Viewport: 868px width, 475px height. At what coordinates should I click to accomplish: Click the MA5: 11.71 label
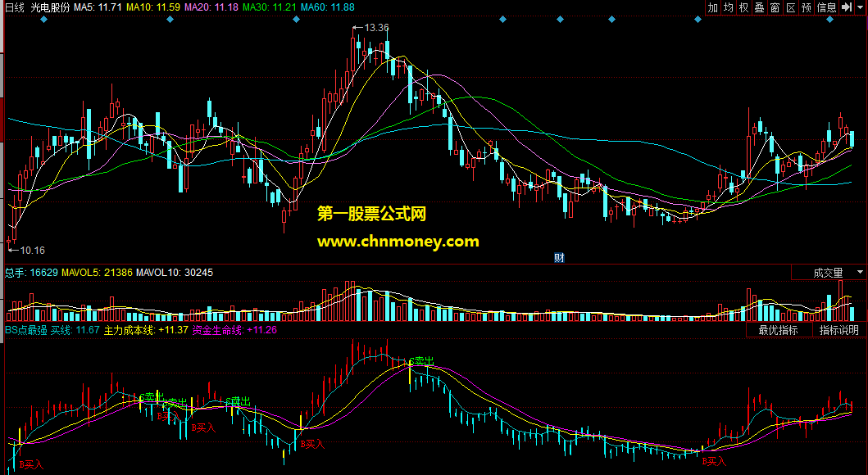pyautogui.click(x=98, y=7)
